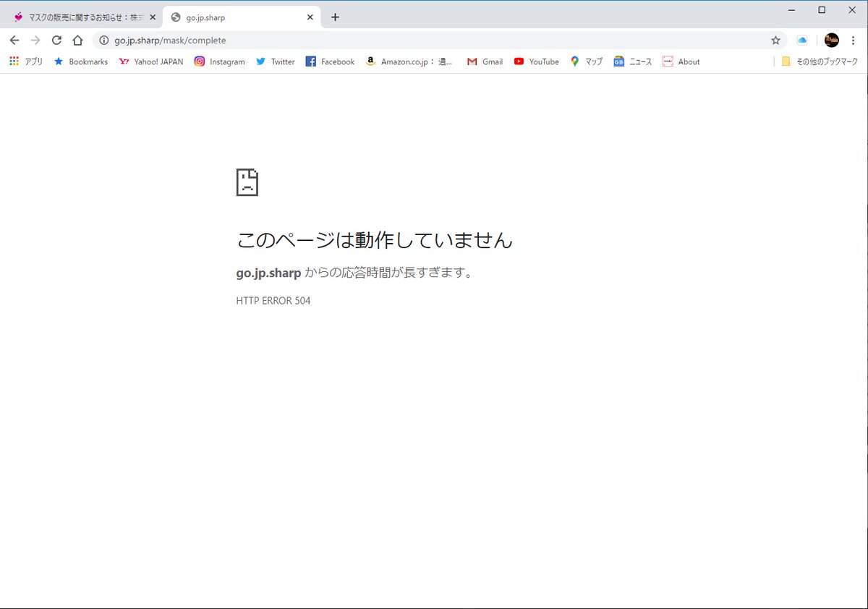Click the grayed-out forward arrow
The height and width of the screenshot is (609, 868).
(x=35, y=41)
